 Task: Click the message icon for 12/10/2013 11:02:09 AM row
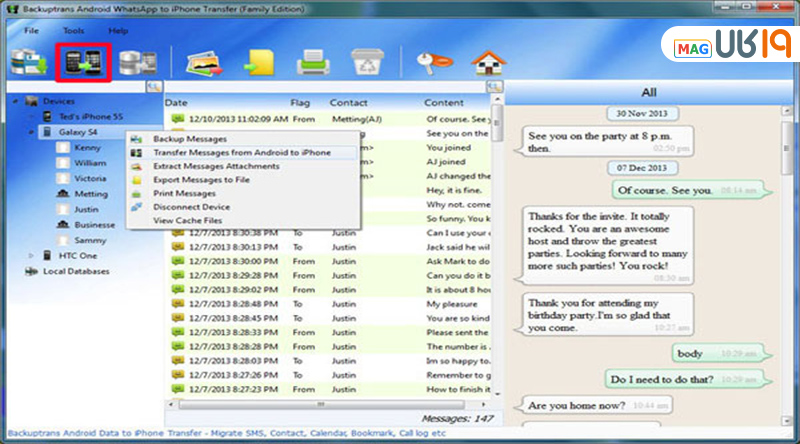coord(178,119)
